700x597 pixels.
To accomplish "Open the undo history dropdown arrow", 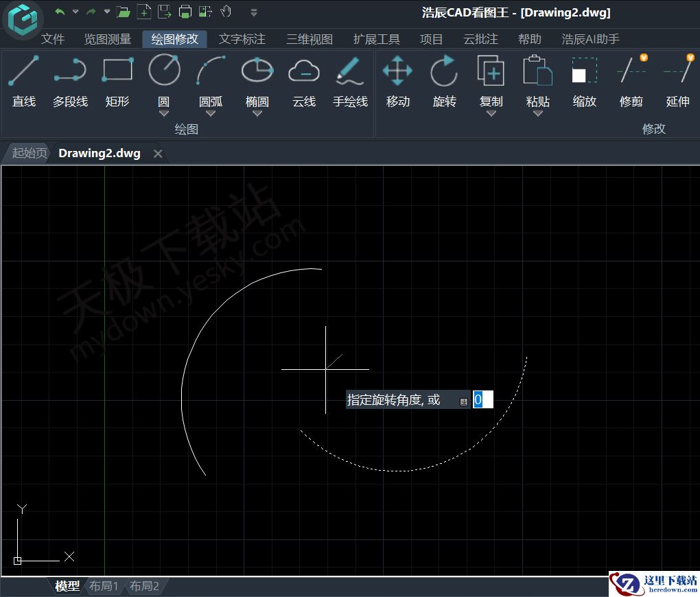I will tap(75, 12).
